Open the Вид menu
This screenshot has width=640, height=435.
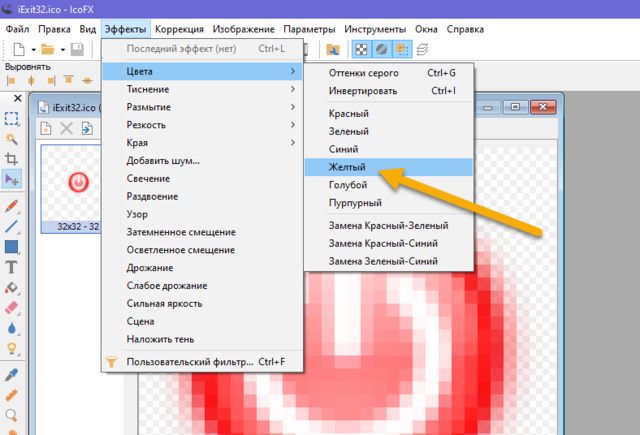[x=87, y=29]
